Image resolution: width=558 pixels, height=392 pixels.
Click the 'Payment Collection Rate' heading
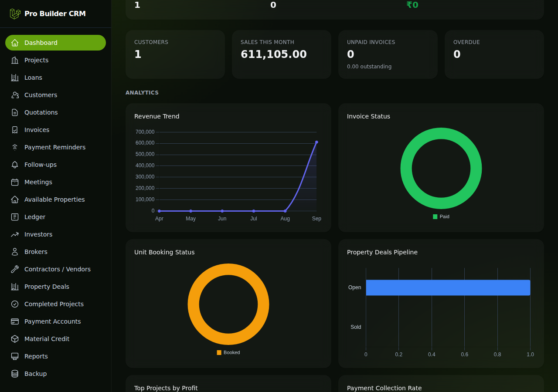pyautogui.click(x=384, y=388)
